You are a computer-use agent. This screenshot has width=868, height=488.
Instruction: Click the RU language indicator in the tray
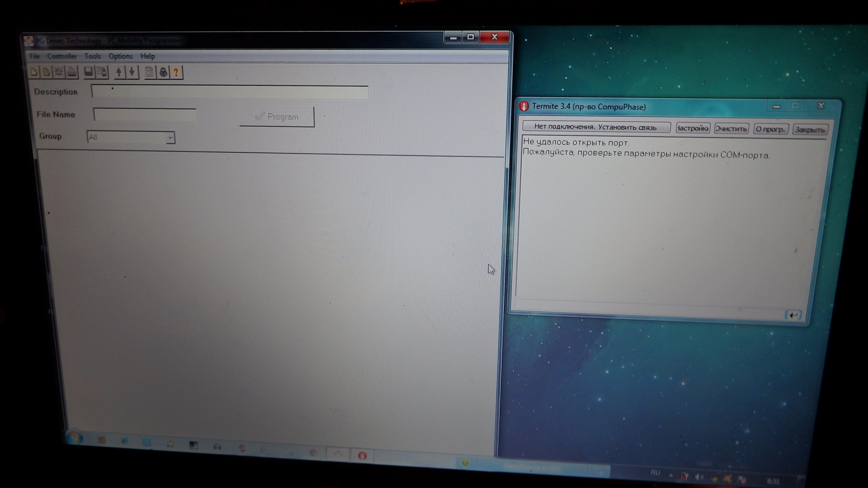pyautogui.click(x=655, y=473)
